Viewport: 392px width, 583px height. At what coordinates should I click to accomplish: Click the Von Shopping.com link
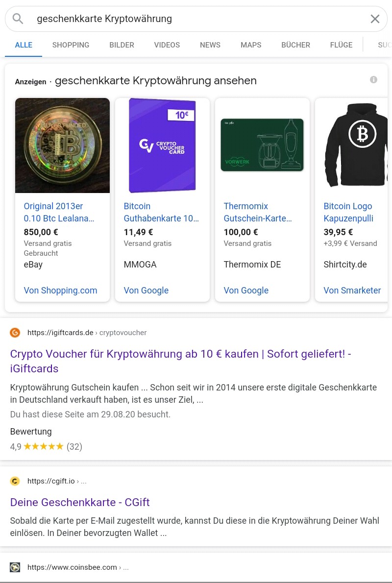tap(60, 291)
